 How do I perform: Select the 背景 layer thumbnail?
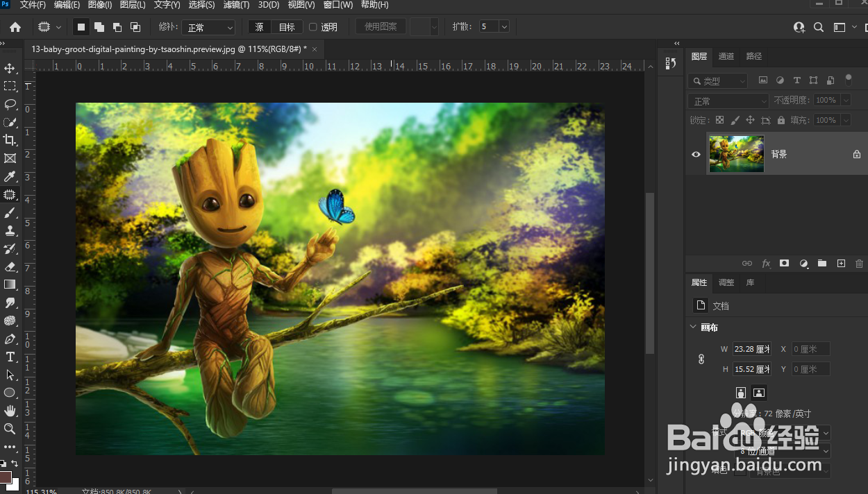[737, 154]
